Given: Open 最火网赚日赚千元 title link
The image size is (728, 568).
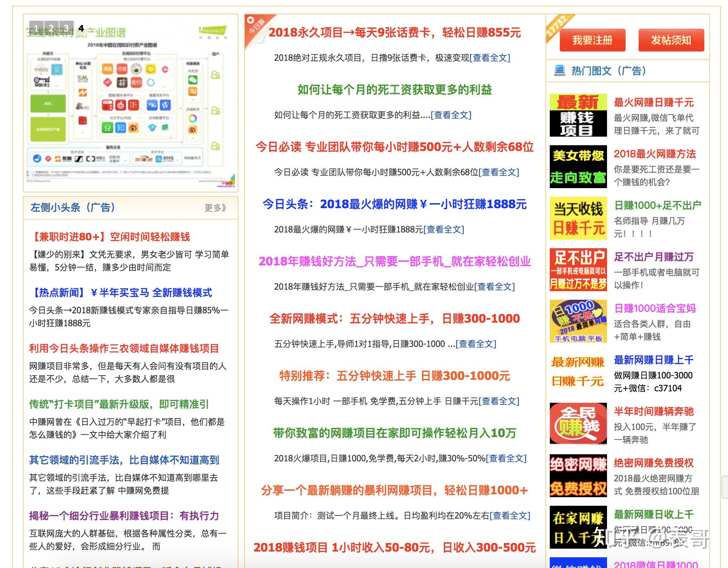Looking at the screenshot, I should (x=654, y=103).
